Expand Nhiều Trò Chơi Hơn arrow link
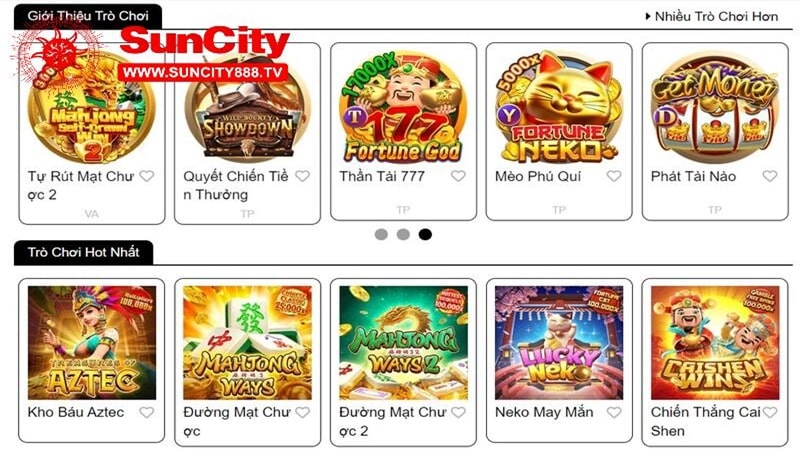The width and height of the screenshot is (800, 450). (x=712, y=16)
